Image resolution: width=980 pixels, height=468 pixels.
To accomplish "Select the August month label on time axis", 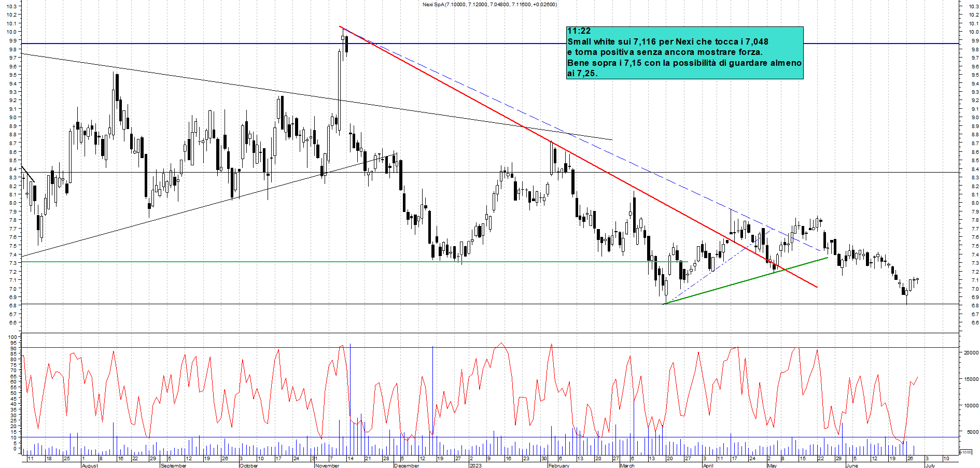I will 90,465.
